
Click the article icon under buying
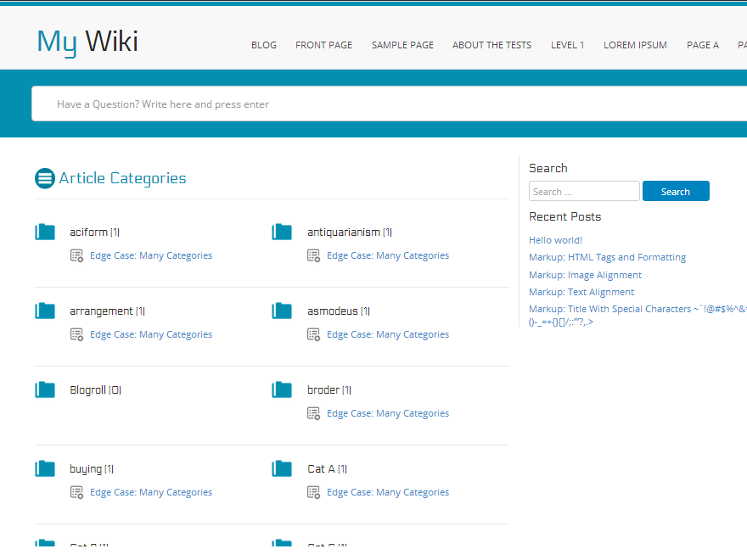76,492
